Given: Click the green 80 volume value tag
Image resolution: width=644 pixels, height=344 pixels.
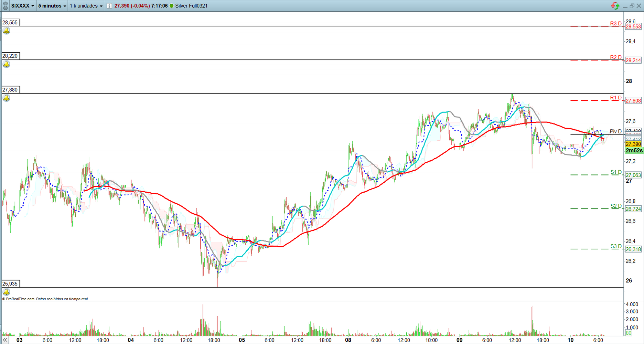Looking at the screenshot, I should tap(629, 333).
